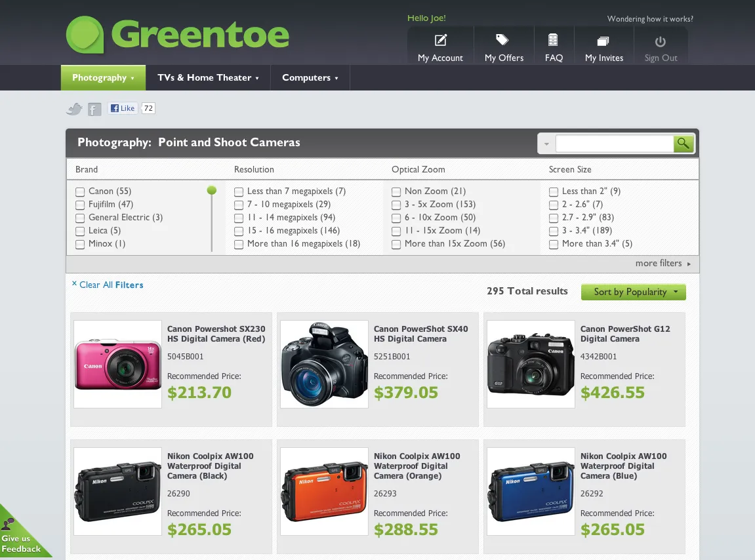Click the blue Nikon AW100 thumbnail
755x560 pixels.
[531, 492]
